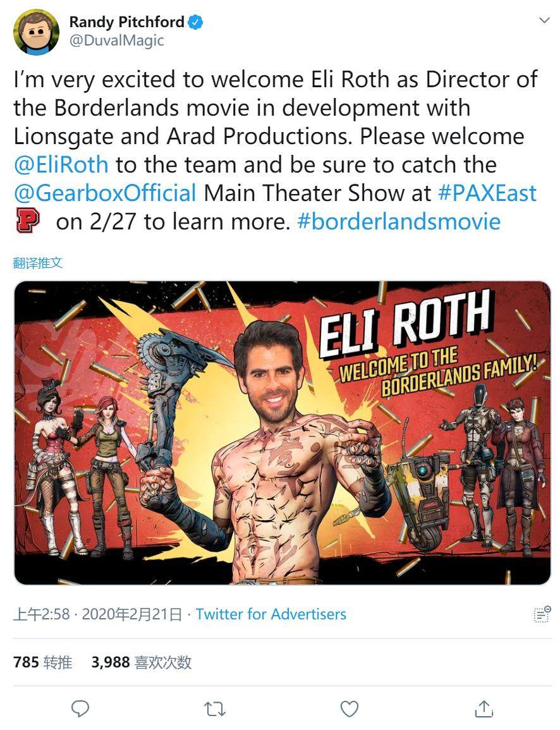The height and width of the screenshot is (730, 560).
Task: Click the translate tweet link 翻译推文
Action: 38,263
